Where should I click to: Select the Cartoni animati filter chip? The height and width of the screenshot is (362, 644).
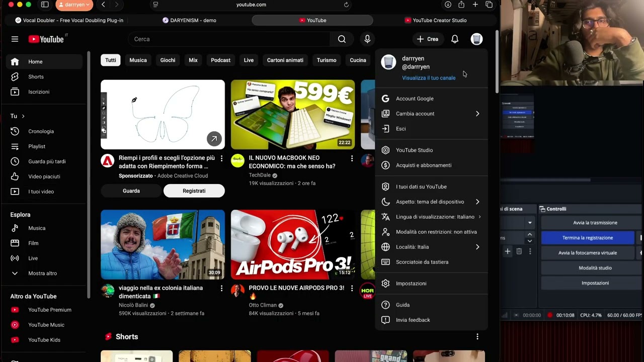point(285,60)
